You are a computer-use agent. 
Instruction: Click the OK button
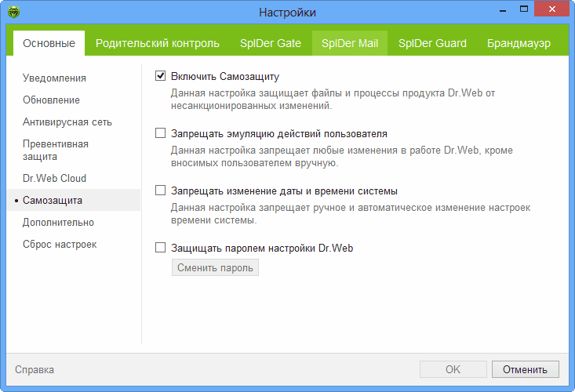[453, 369]
